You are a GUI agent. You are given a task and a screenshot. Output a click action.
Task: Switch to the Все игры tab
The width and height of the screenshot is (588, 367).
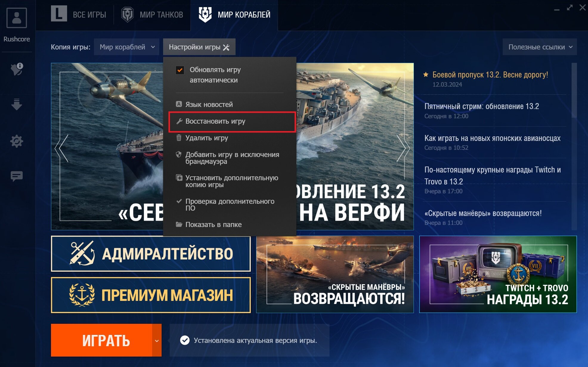coord(79,14)
